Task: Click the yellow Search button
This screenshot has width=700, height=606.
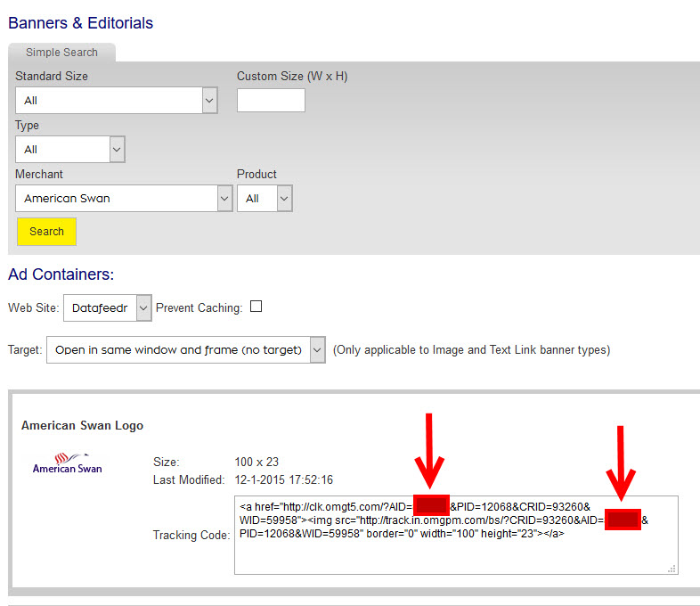Action: [46, 232]
